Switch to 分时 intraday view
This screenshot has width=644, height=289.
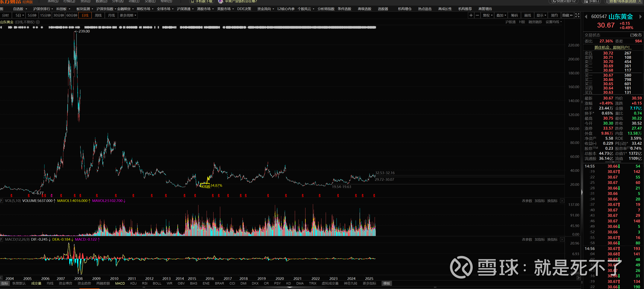5,15
